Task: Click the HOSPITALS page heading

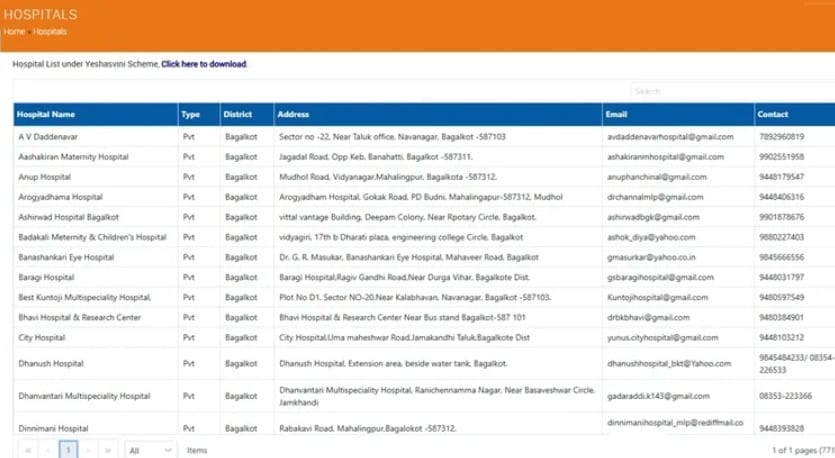Action: tap(40, 15)
